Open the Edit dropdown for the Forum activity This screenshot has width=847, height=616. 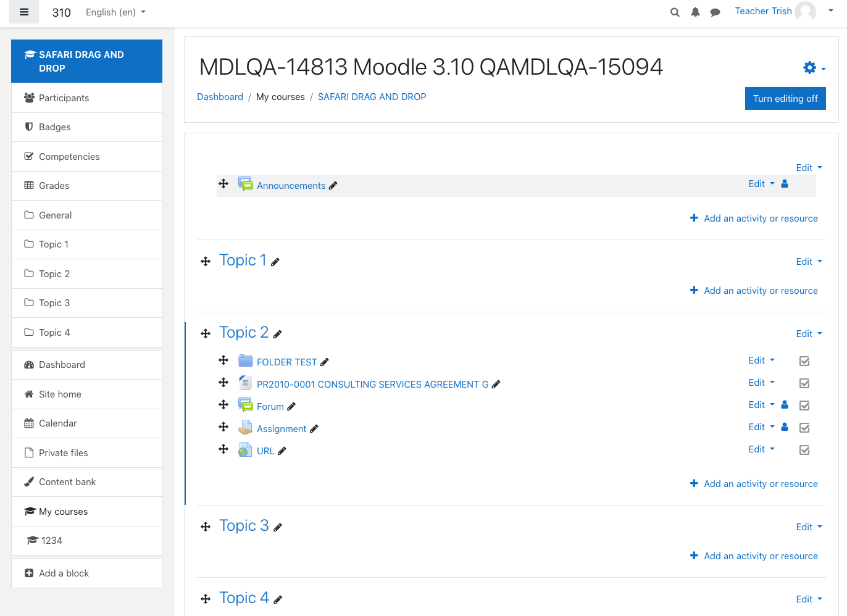coord(761,405)
